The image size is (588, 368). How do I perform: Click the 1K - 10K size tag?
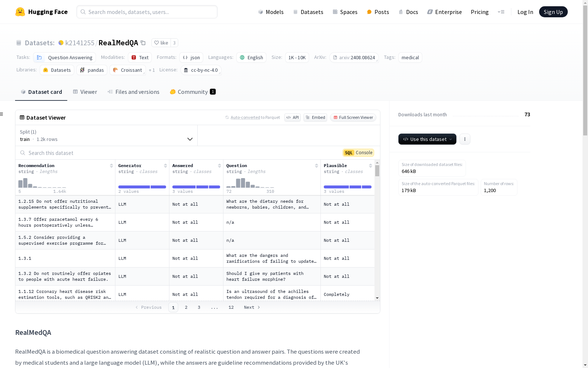297,57
